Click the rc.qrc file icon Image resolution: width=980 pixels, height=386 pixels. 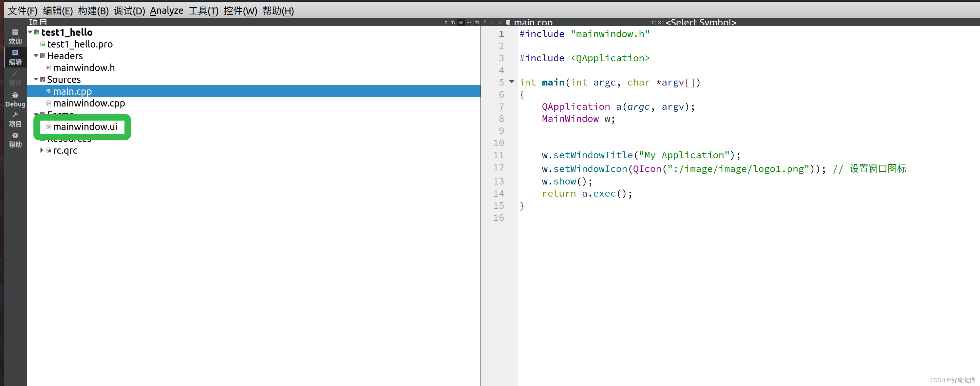[49, 150]
